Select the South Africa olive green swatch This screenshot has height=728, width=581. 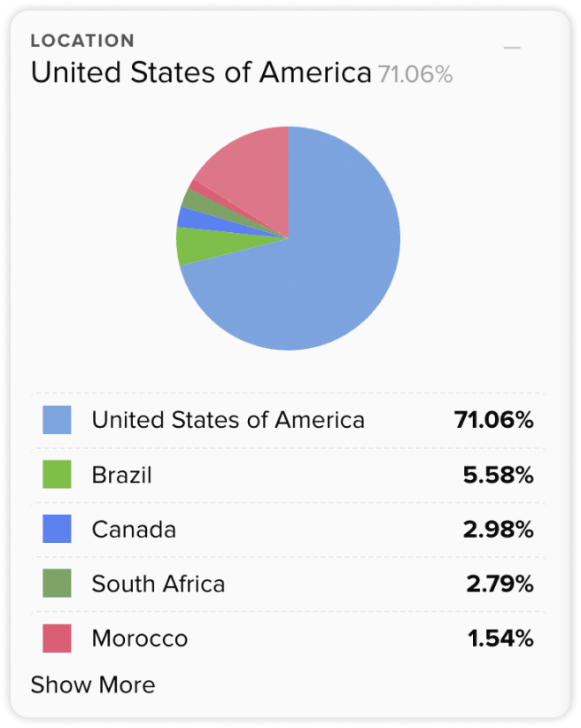57,583
